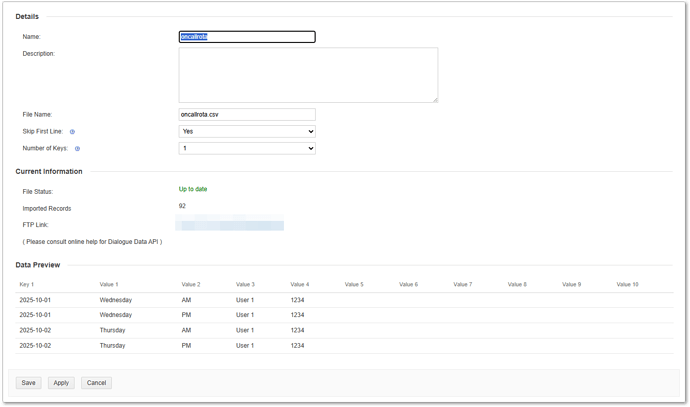Cancel the changes with Cancel button
This screenshot has height=407, width=690.
[x=96, y=383]
